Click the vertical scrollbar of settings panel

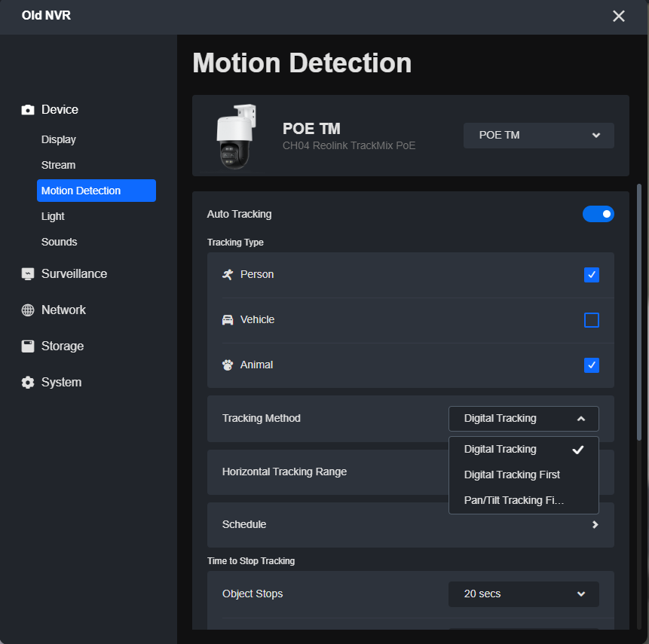point(639,313)
